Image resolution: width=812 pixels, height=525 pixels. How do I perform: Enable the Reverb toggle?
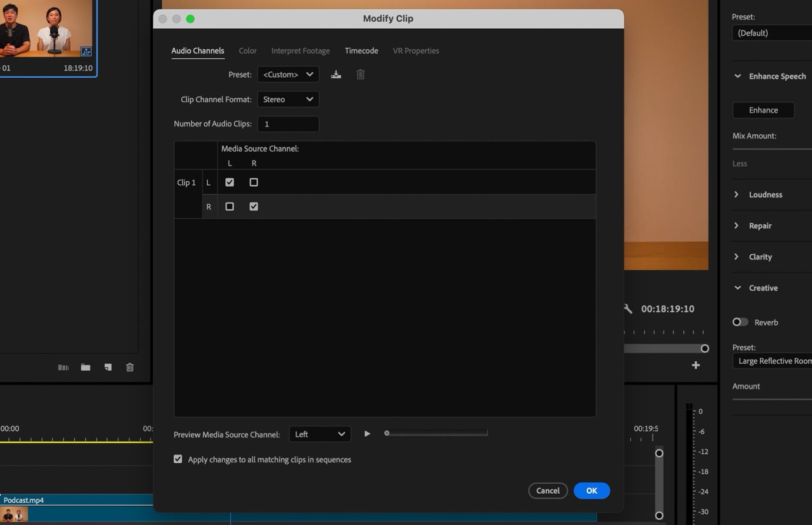pos(740,322)
